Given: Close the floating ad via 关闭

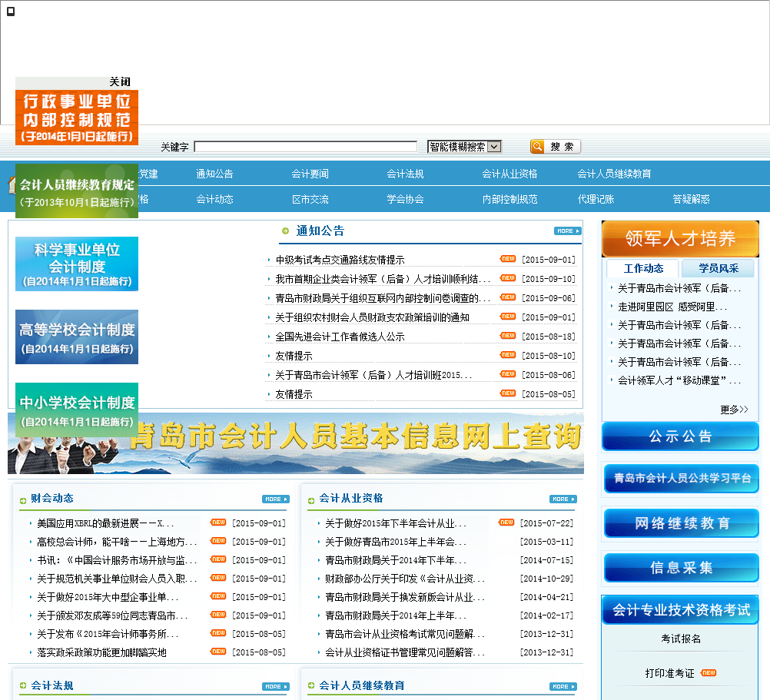Looking at the screenshot, I should pos(120,82).
